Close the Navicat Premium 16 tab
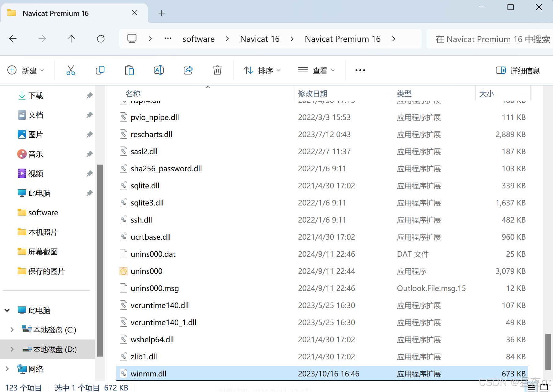Viewport: 553px width, 392px height. click(135, 13)
